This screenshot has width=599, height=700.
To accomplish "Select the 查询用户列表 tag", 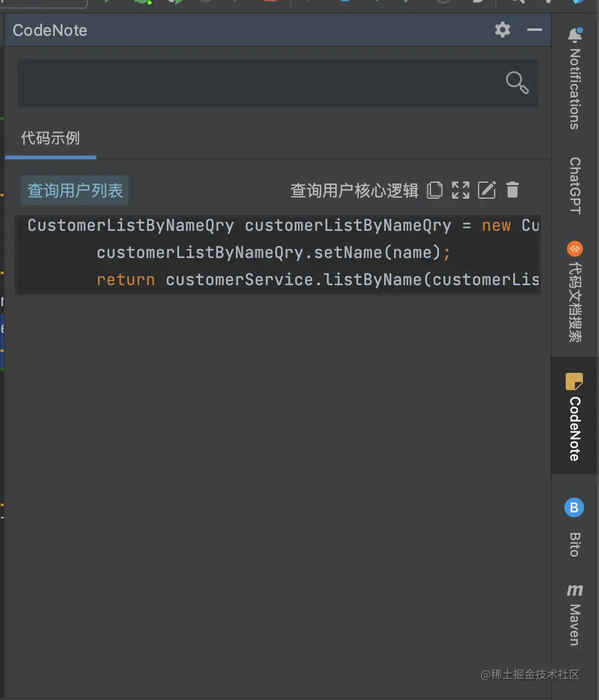I will [74, 190].
